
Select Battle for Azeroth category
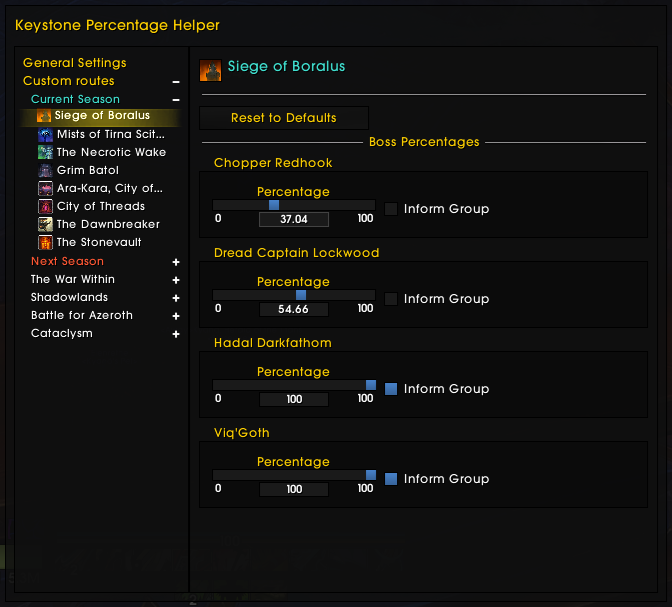click(81, 315)
